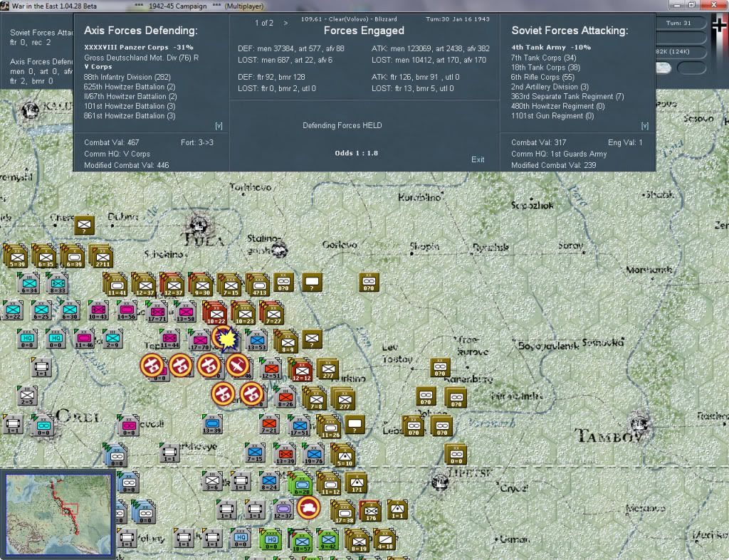Click the Tambov city icon
The height and width of the screenshot is (560, 729).
[x=639, y=424]
